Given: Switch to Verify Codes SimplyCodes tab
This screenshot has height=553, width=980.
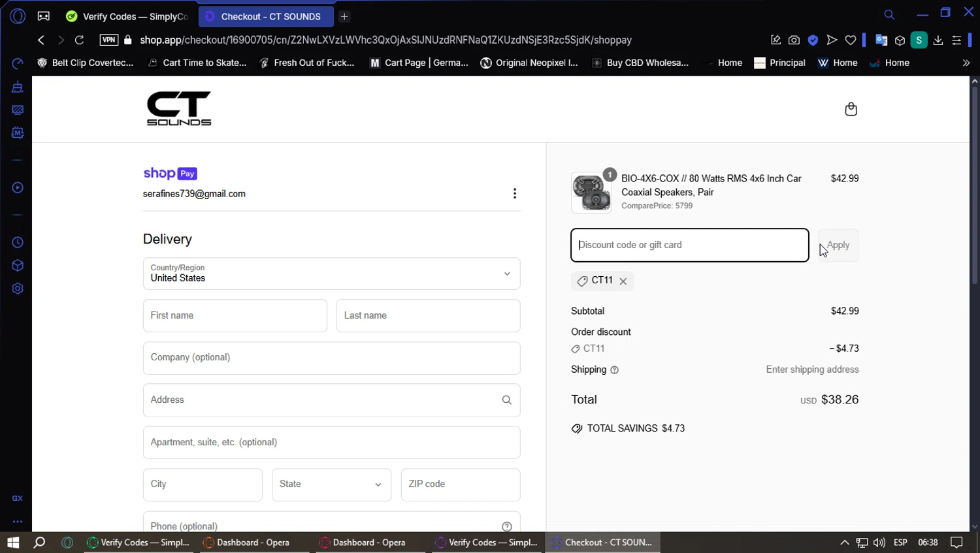Looking at the screenshot, I should click(127, 16).
